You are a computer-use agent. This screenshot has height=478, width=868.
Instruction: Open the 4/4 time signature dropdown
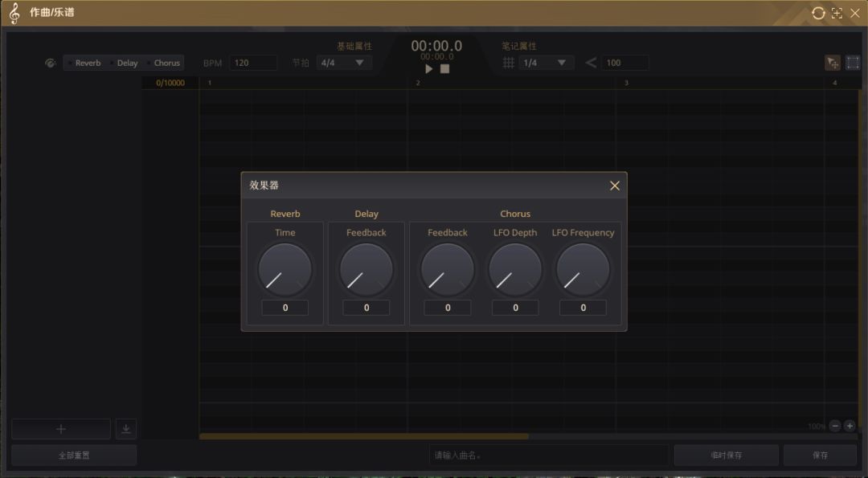[x=344, y=63]
